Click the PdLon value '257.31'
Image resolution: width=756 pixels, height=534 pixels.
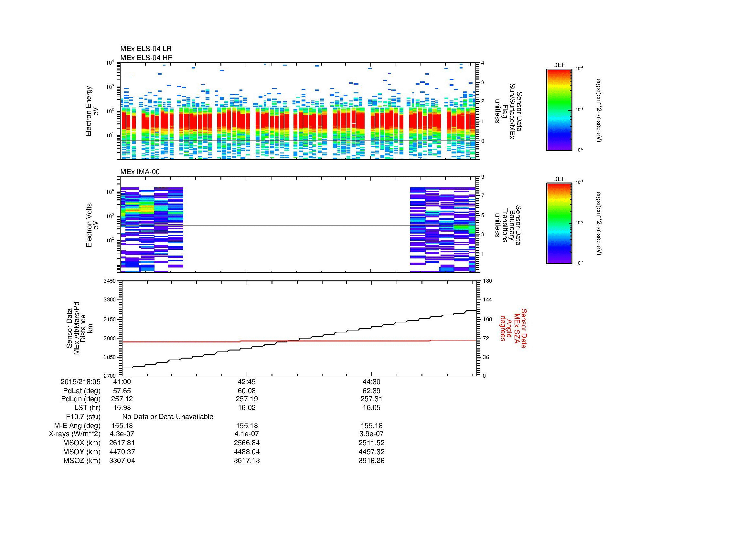371,399
